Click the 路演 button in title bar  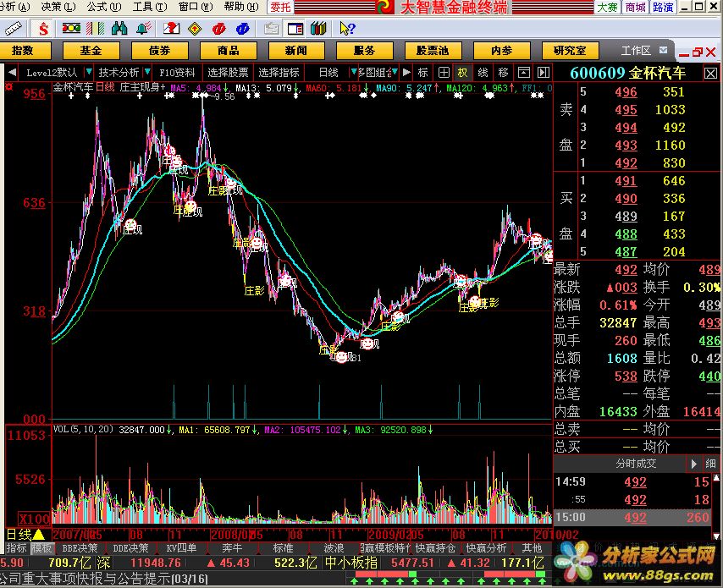pyautogui.click(x=663, y=7)
